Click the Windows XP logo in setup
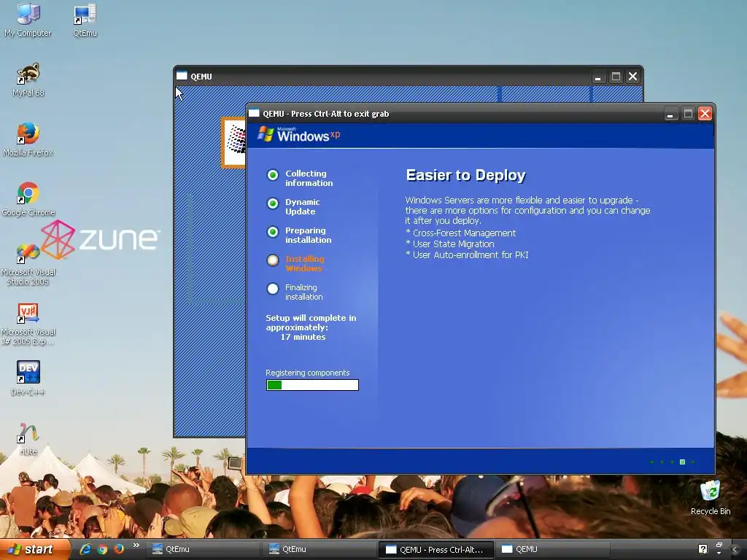The width and height of the screenshot is (747, 560). (x=298, y=135)
